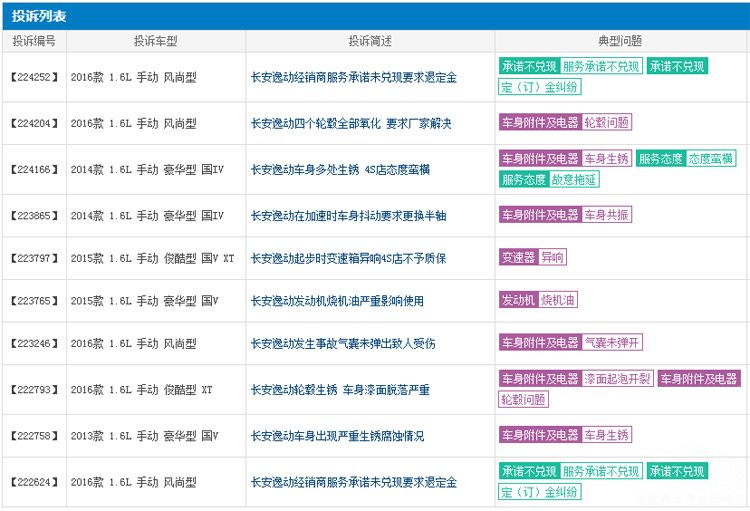
Task: Click complaint number 224204
Action: [x=34, y=123]
